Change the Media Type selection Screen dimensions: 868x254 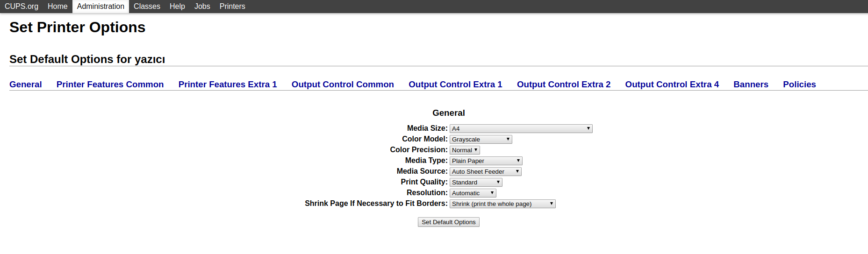point(486,161)
